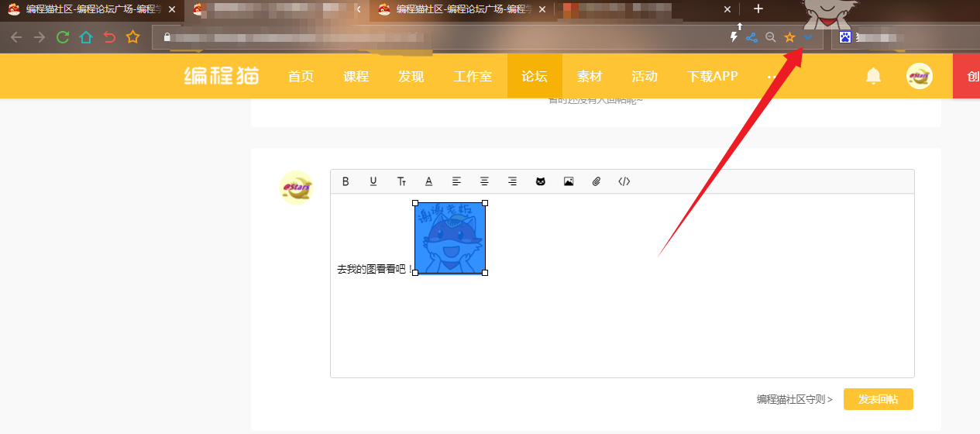The height and width of the screenshot is (434, 980).
Task: Click the lightning speed mode icon
Action: point(734,37)
